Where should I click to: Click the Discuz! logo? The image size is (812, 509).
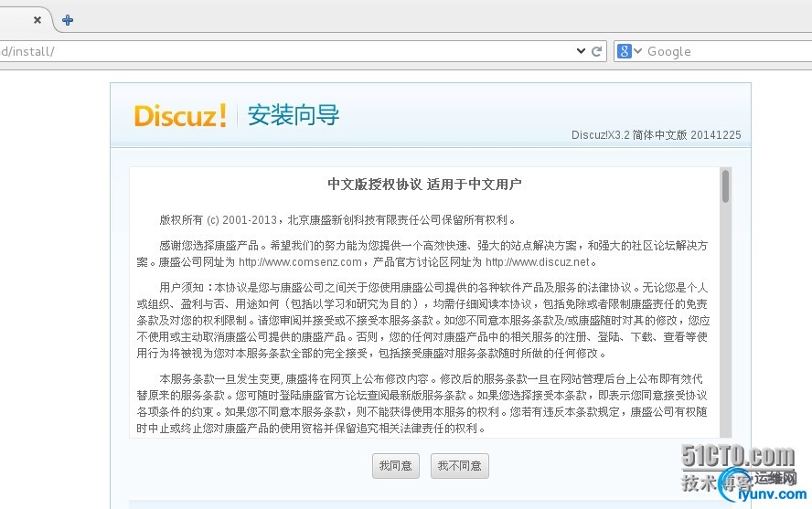point(180,115)
